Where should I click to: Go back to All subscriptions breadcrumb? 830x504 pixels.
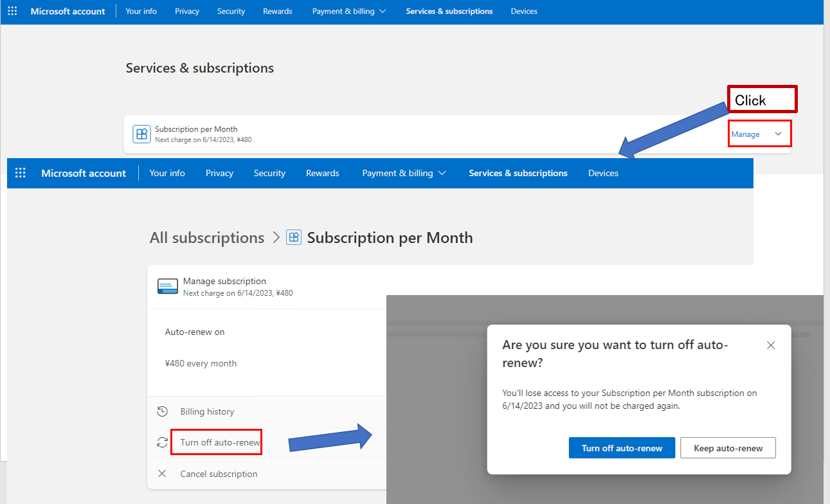coord(207,238)
